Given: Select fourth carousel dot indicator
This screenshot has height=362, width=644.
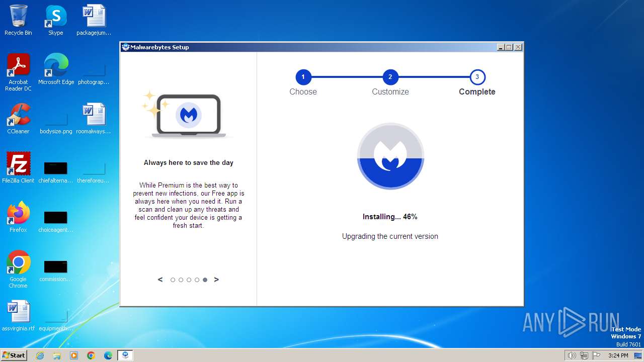Looking at the screenshot, I should [x=197, y=280].
